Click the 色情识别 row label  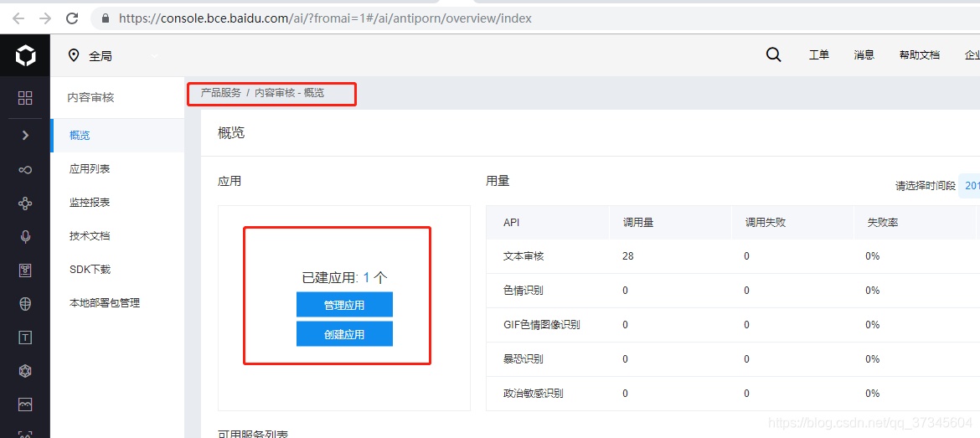click(x=524, y=291)
